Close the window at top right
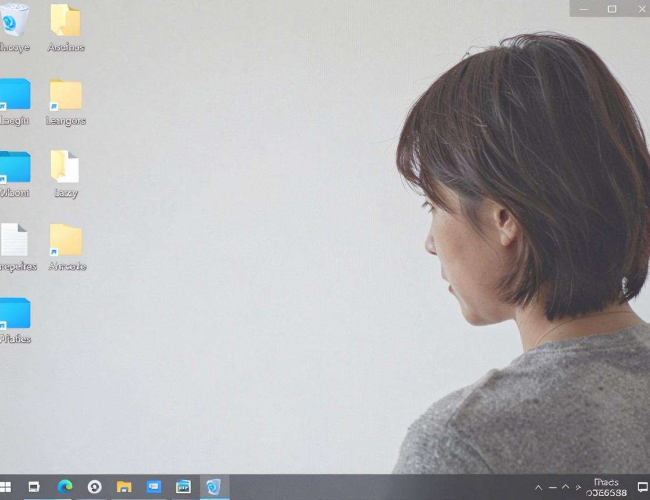Screen dimensions: 650x500 click(x=642, y=9)
